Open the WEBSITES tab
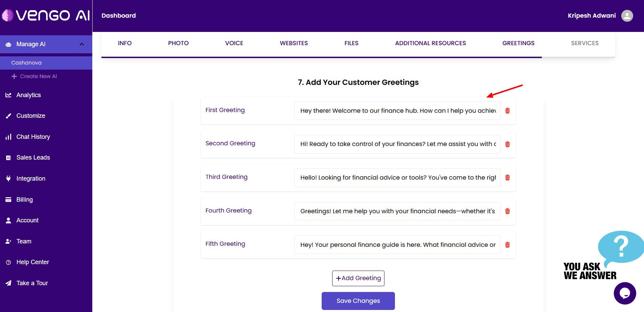Screen dimensions: 644x312 [x=293, y=43]
